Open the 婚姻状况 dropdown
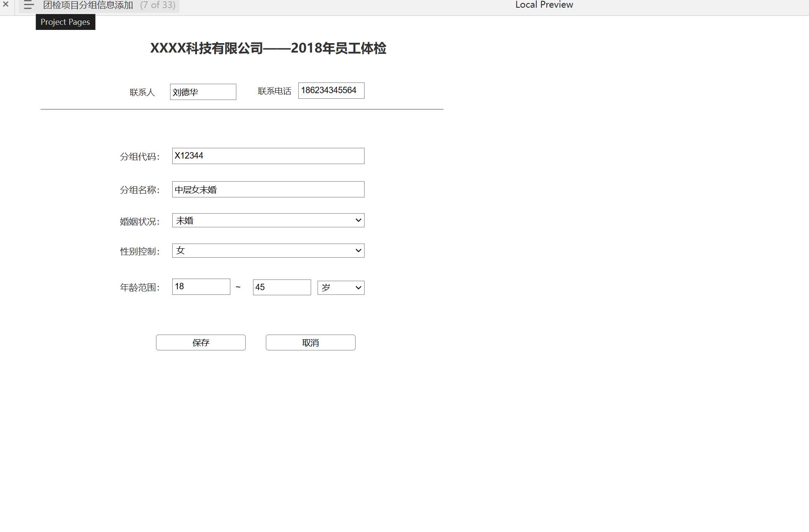Viewport: 809px width, 532px height. click(x=268, y=220)
